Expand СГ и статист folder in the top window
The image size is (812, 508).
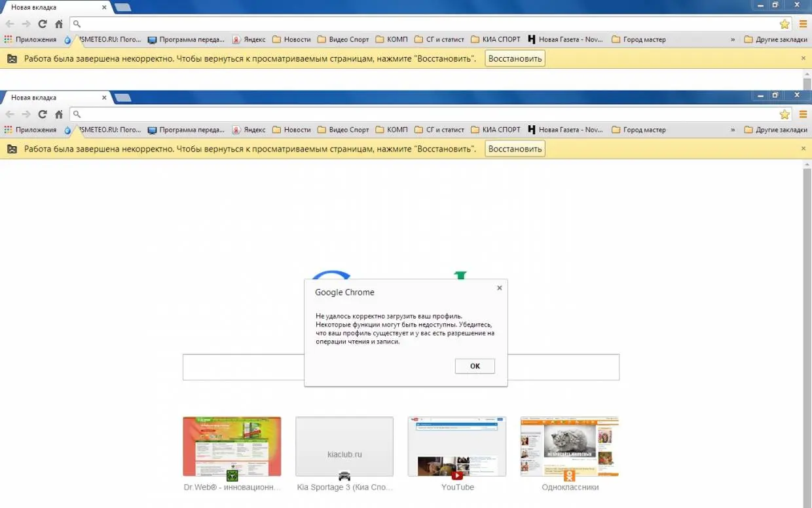coord(439,39)
